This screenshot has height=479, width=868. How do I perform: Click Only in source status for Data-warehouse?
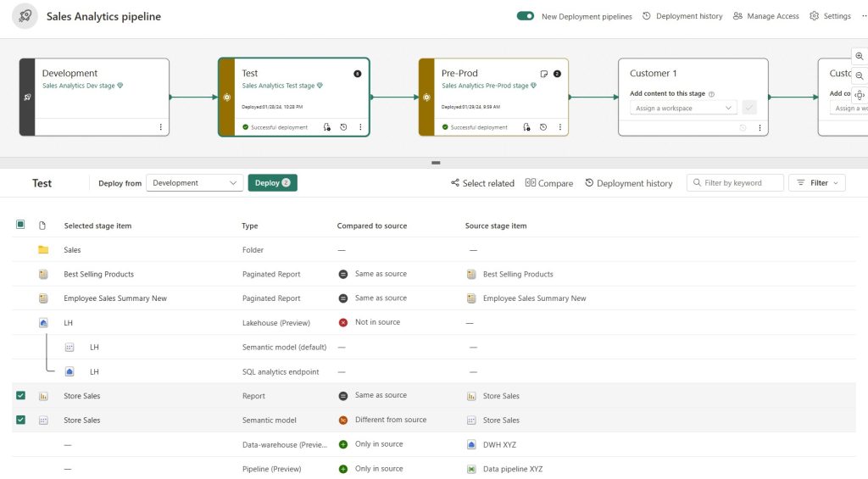coord(371,444)
